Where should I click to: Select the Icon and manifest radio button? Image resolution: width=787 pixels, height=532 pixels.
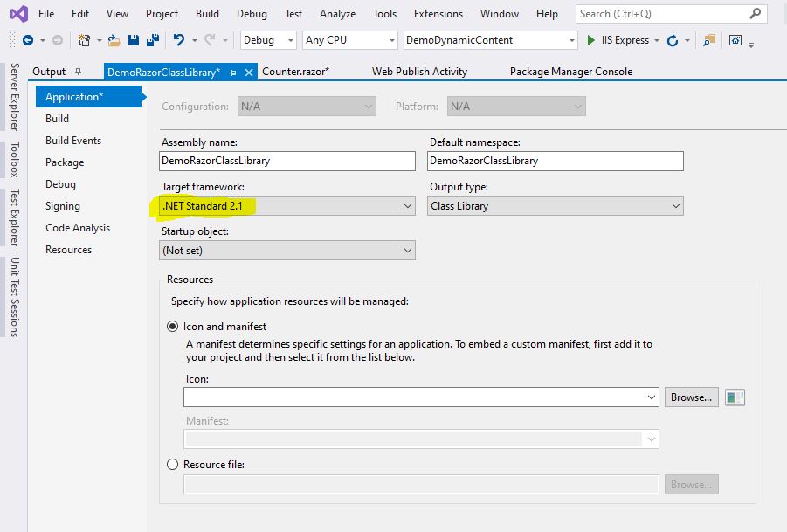(x=173, y=326)
